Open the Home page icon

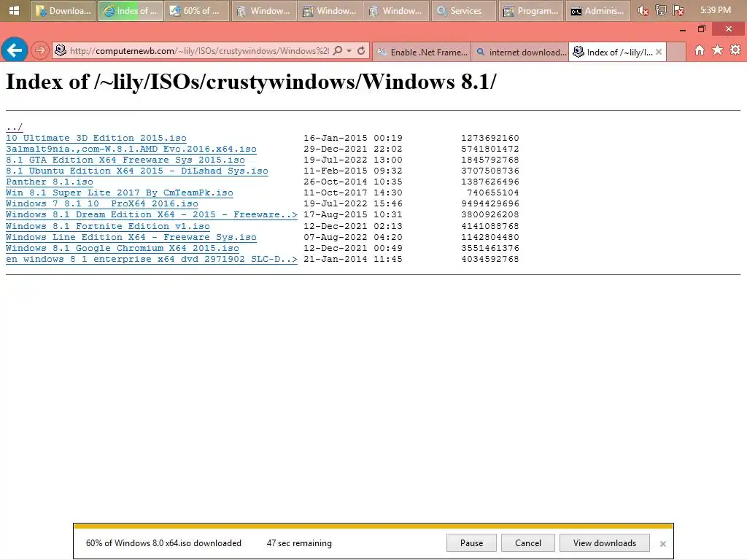pyautogui.click(x=700, y=50)
